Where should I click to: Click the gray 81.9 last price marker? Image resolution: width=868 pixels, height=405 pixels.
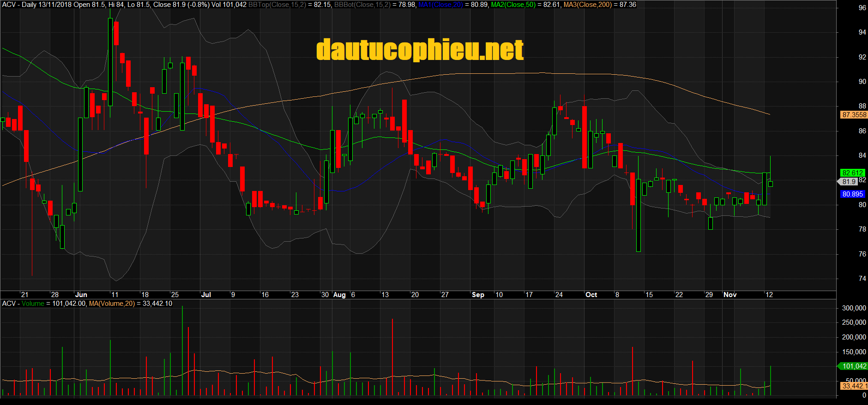pos(849,182)
